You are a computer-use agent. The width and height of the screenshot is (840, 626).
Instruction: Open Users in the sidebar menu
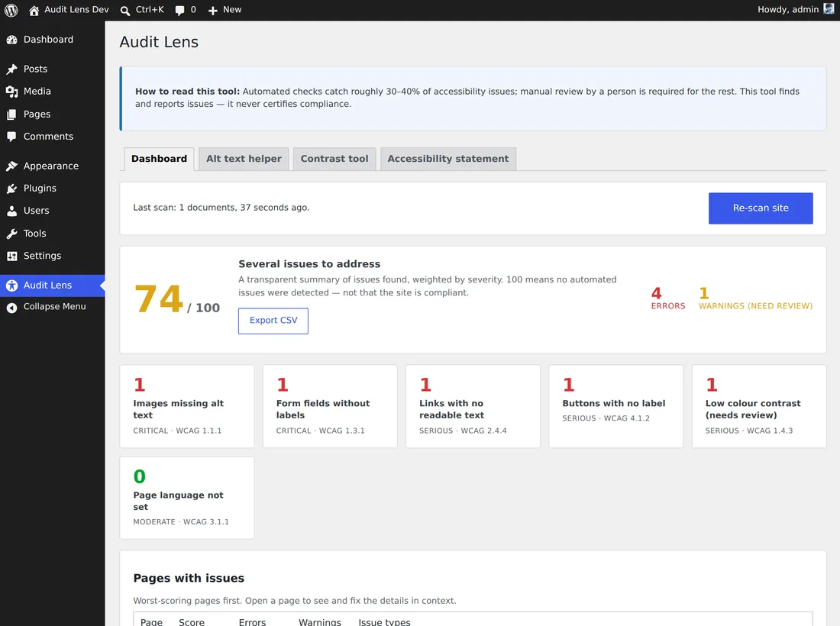click(x=53, y=211)
